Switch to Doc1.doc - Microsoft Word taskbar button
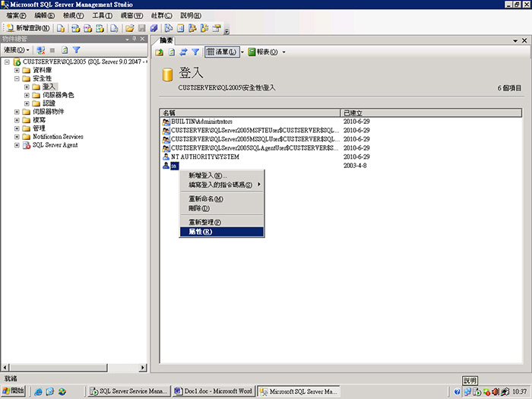 [x=214, y=391]
